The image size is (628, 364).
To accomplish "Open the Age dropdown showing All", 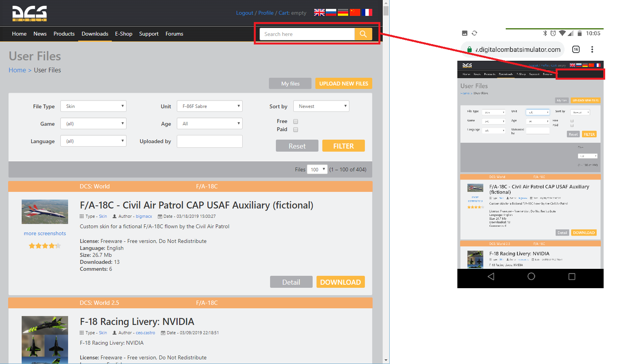I will pos(210,124).
